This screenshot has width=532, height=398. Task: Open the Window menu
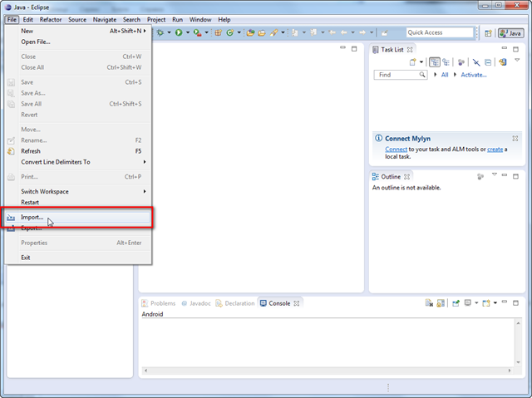200,20
